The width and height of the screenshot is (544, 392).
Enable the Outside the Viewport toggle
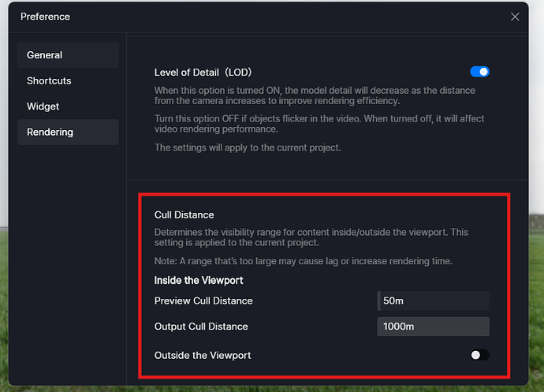pos(479,355)
